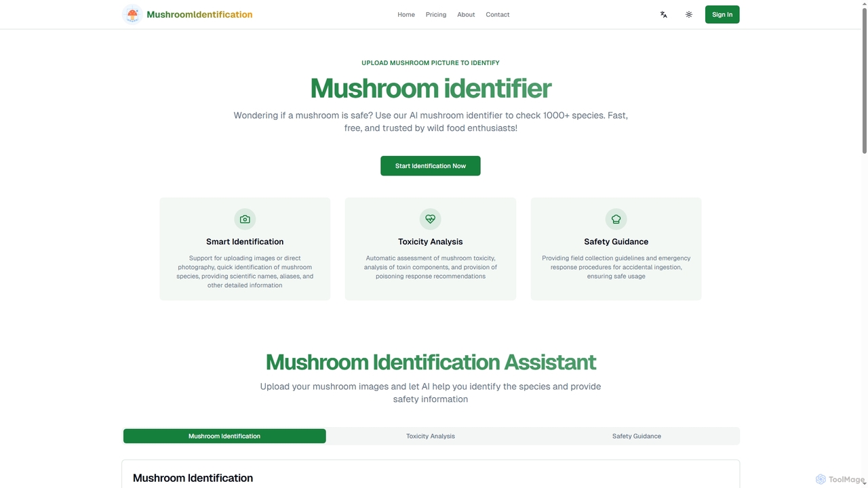This screenshot has width=868, height=488.
Task: Open the language translation icon
Action: click(664, 14)
